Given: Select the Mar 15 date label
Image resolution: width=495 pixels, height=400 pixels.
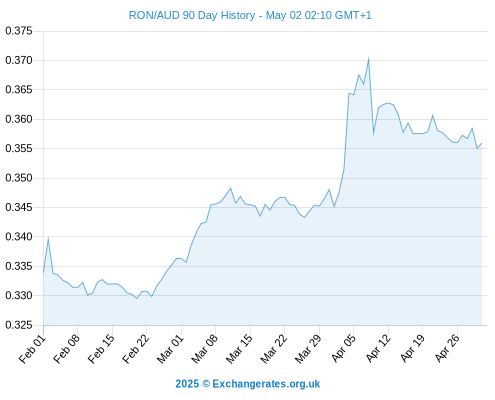Looking at the screenshot, I should click(239, 349).
